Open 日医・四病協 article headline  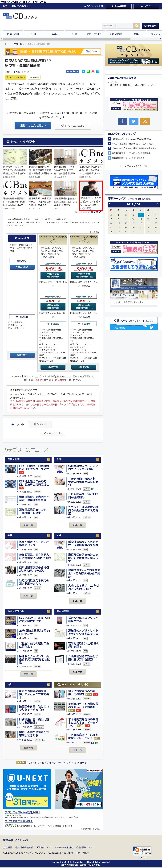(34, 467)
